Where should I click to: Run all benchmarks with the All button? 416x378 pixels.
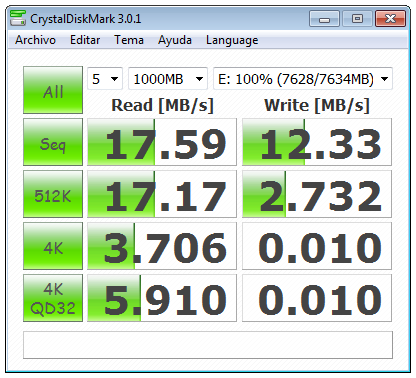coord(53,90)
